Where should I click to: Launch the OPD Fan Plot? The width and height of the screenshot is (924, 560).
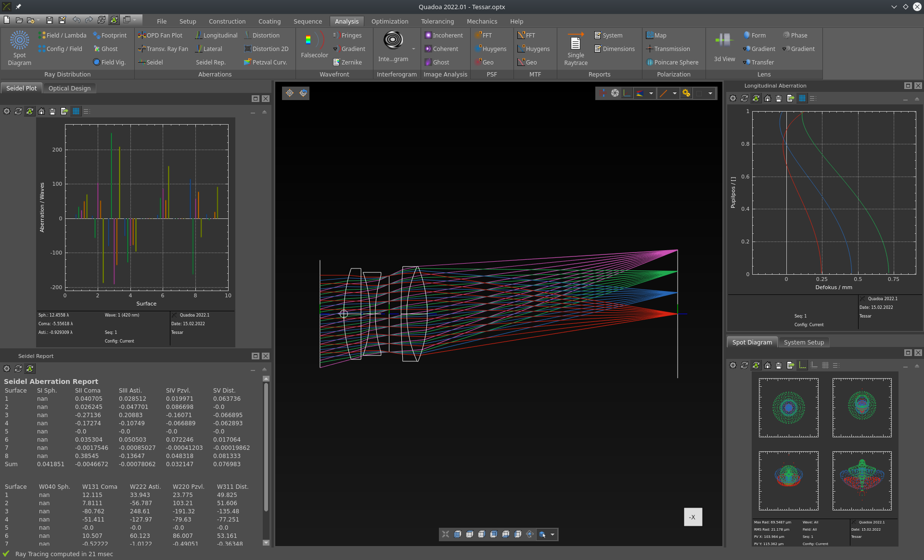[160, 35]
